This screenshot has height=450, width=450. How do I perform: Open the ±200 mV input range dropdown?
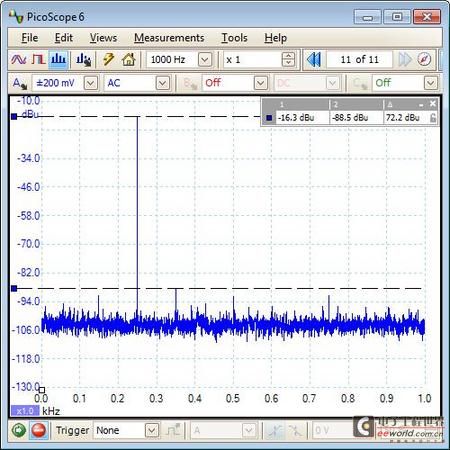91,83
